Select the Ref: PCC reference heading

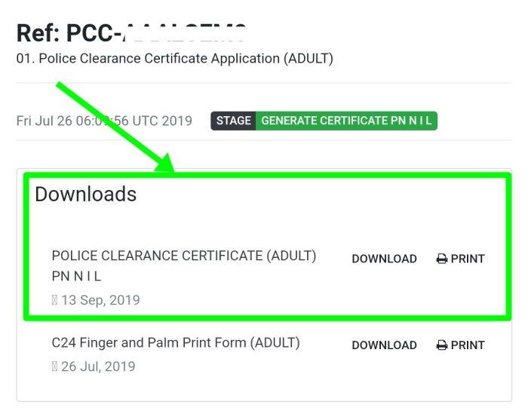point(131,33)
